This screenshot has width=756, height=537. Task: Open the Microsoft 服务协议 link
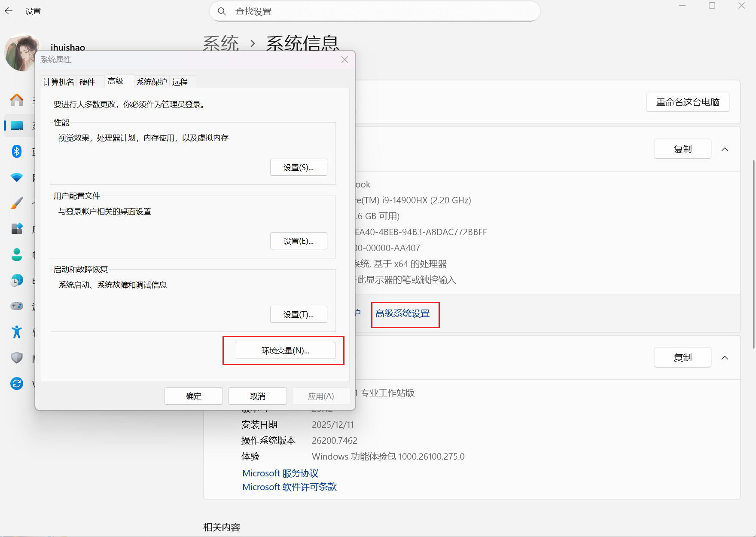point(280,473)
